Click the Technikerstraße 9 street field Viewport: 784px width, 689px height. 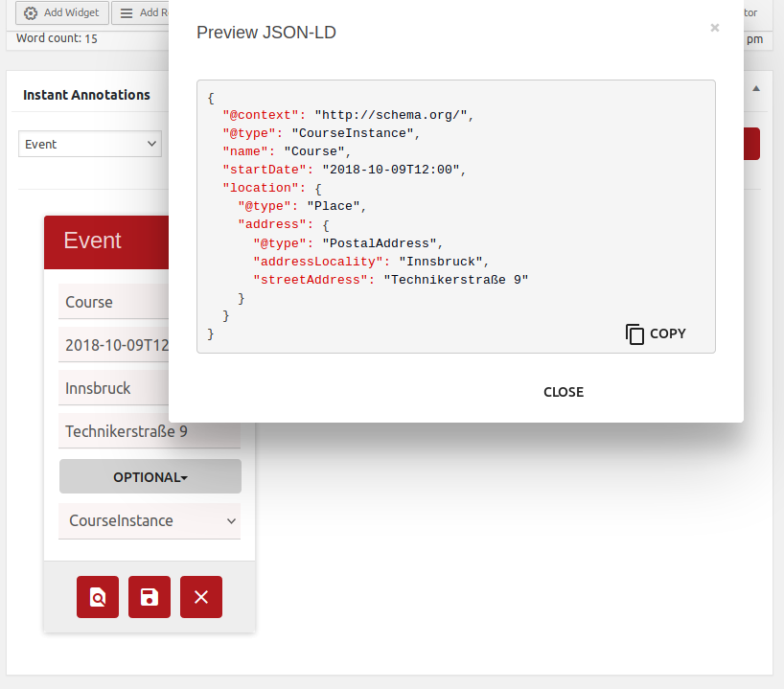tap(150, 431)
